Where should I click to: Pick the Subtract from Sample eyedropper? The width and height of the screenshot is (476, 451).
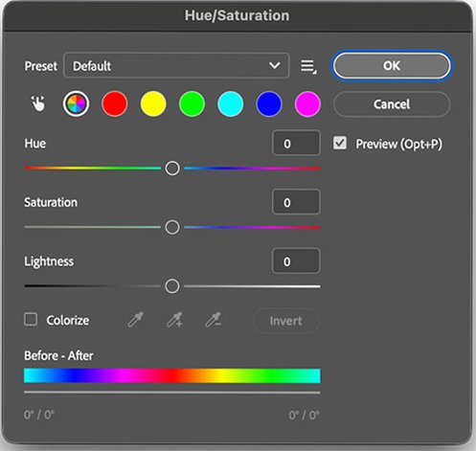point(213,320)
